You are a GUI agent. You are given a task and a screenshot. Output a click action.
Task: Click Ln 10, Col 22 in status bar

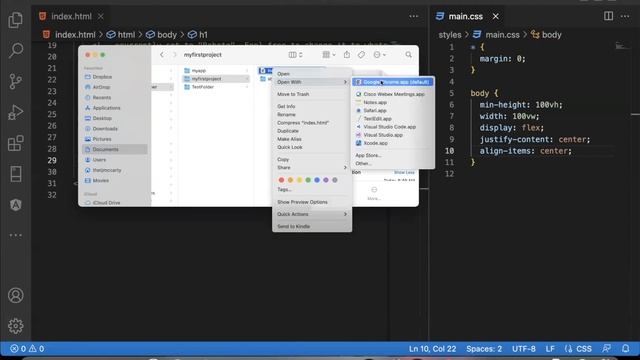coord(432,349)
